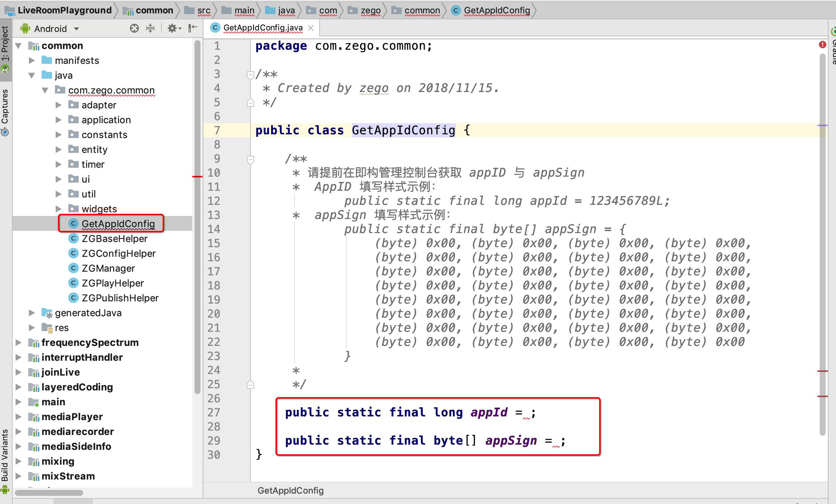
Task: Expand the timer package
Action: [58, 164]
